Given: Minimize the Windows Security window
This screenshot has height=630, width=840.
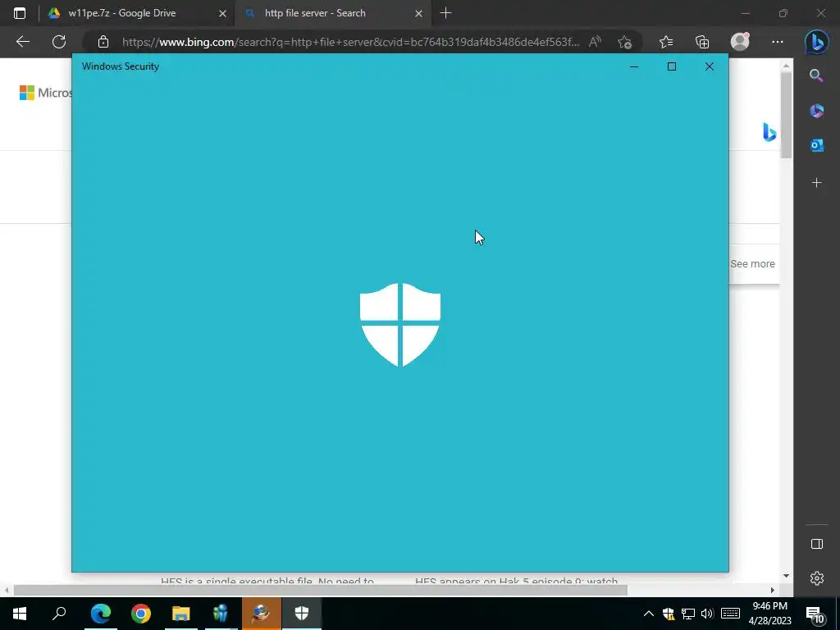Looking at the screenshot, I should pyautogui.click(x=634, y=66).
